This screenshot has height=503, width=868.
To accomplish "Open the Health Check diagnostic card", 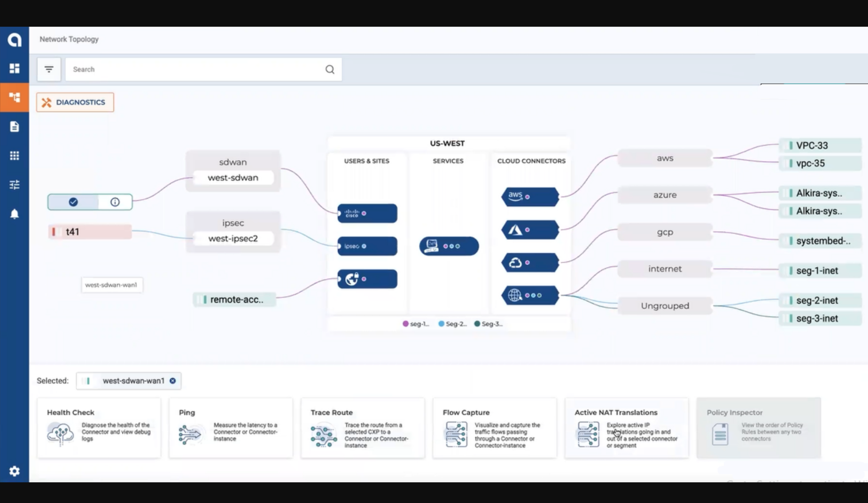I will [x=99, y=428].
